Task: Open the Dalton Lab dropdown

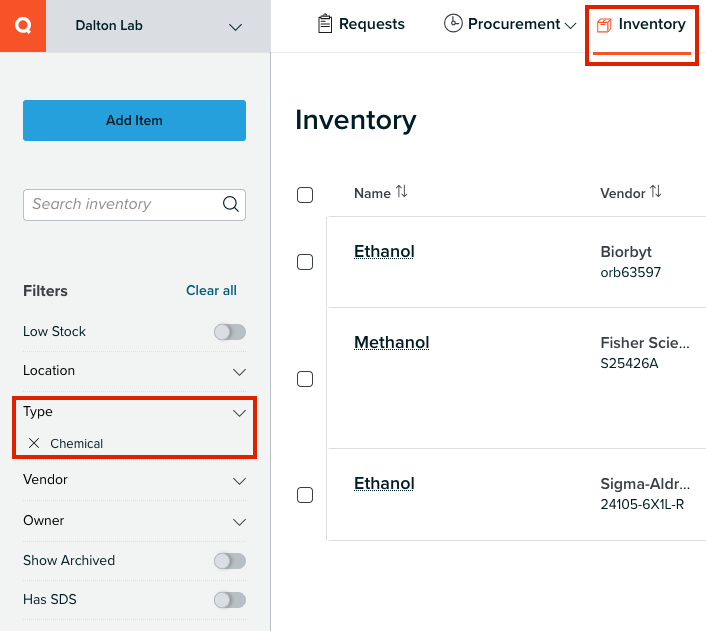Action: click(158, 26)
